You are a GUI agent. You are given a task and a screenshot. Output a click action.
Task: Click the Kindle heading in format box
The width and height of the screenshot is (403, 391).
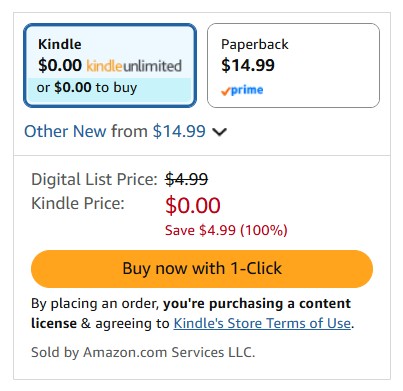click(x=60, y=44)
